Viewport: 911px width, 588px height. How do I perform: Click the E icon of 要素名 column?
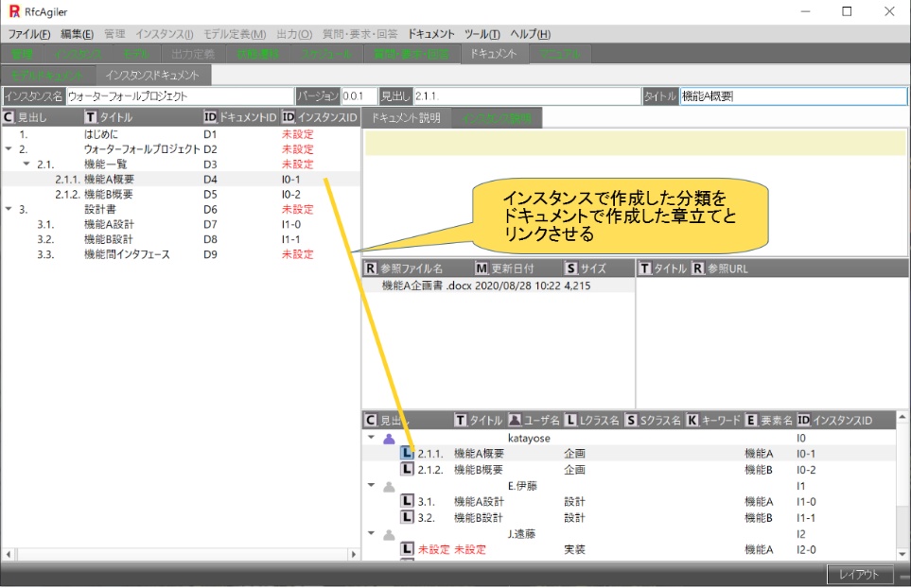tap(751, 420)
